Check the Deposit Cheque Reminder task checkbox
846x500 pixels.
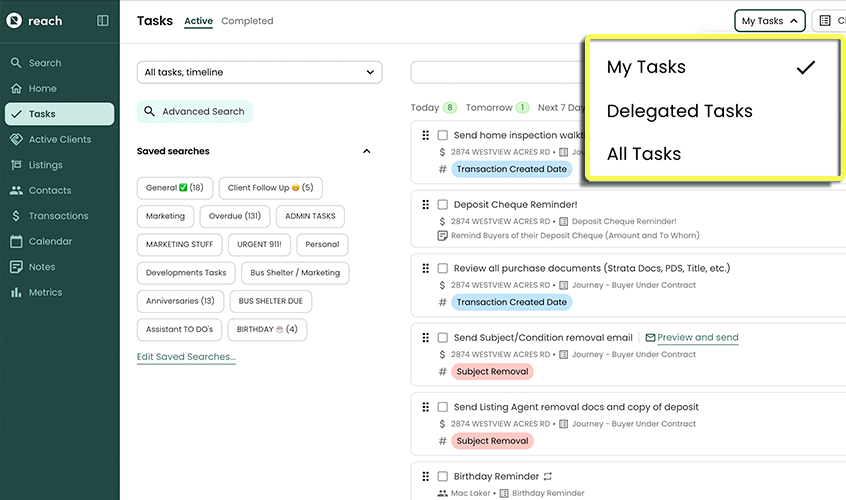(x=443, y=205)
